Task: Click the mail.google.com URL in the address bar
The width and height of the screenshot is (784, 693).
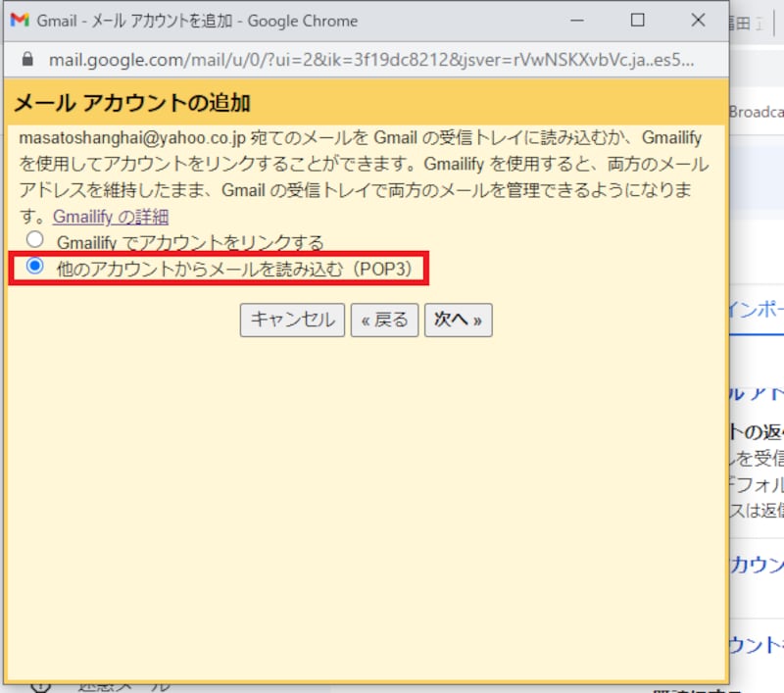Action: coord(372,59)
